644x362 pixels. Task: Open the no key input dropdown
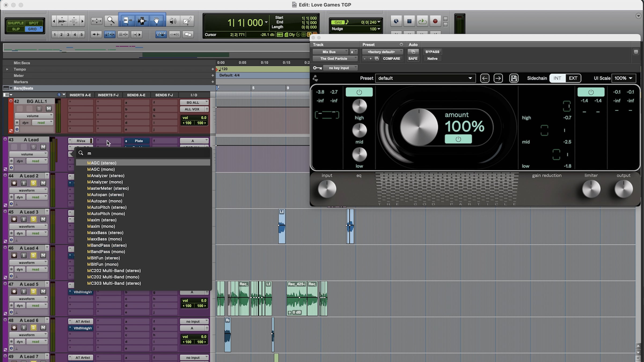(x=340, y=68)
